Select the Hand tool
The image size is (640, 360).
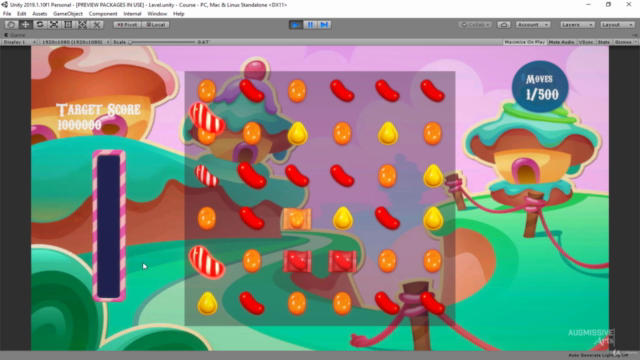click(x=11, y=25)
